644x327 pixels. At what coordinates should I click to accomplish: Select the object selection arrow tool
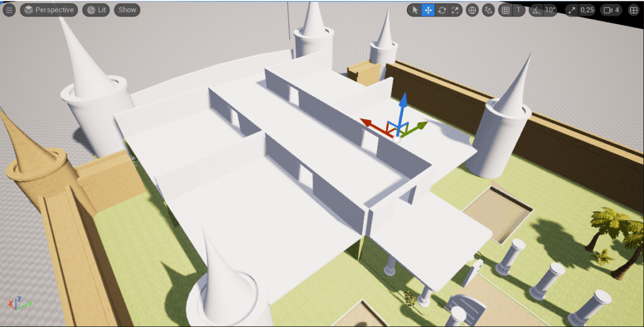point(414,10)
